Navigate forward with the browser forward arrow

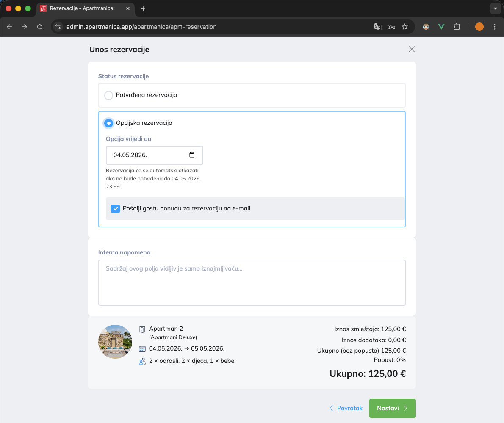point(25,27)
